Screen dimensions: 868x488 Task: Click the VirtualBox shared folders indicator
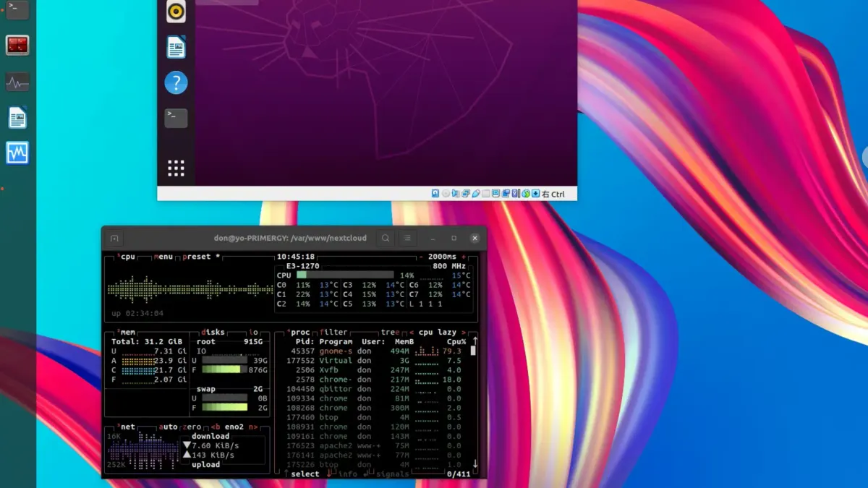tap(486, 194)
